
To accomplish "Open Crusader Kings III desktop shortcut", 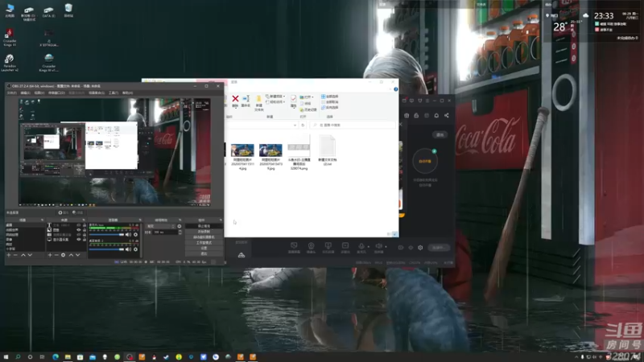I will (x=10, y=37).
